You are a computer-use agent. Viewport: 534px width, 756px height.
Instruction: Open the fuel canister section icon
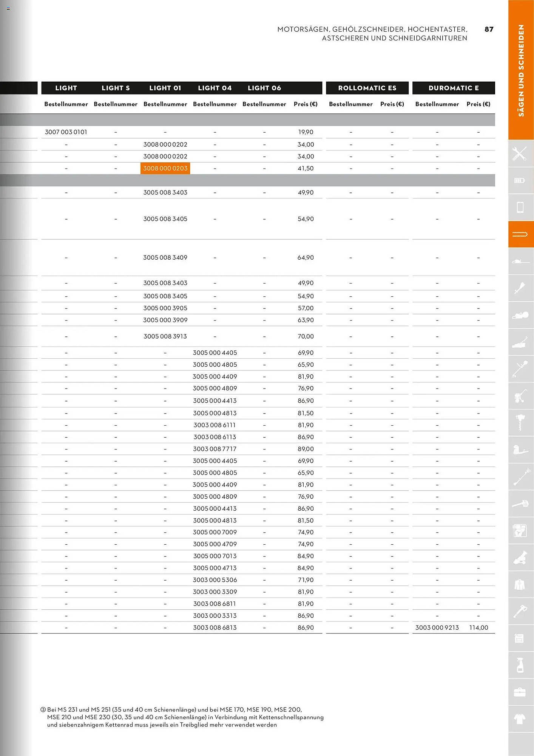[x=521, y=638]
